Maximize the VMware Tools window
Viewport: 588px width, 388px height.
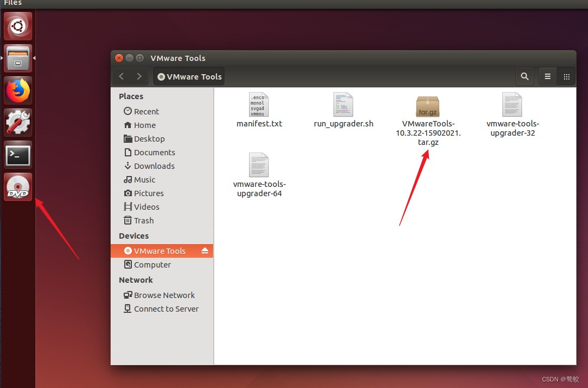(x=140, y=58)
